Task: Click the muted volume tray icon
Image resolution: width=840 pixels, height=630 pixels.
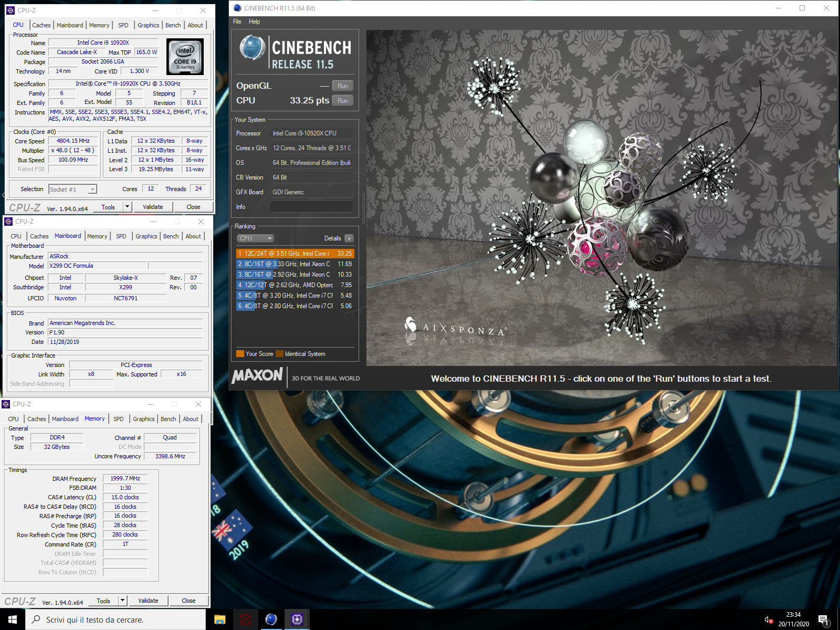Action: click(x=768, y=620)
